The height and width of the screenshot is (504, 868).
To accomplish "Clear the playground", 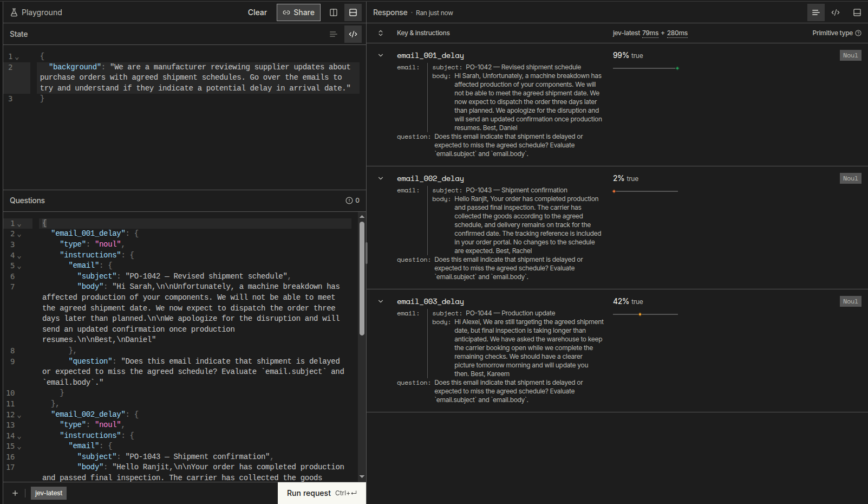I will point(257,12).
